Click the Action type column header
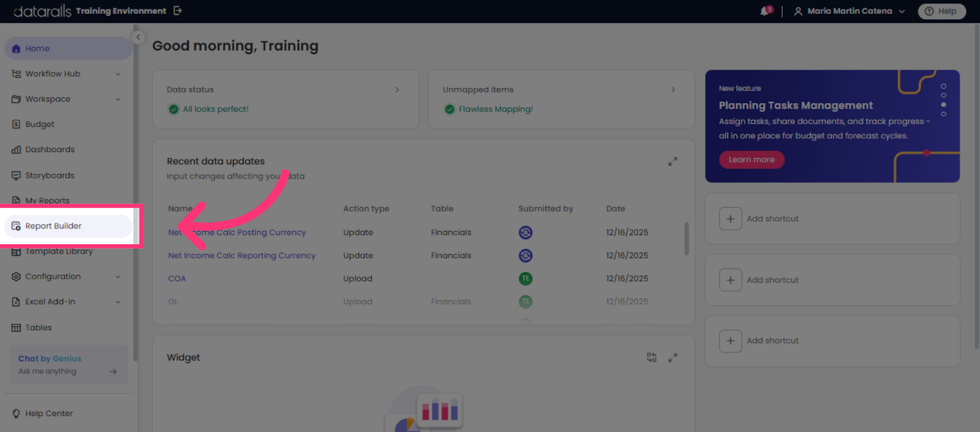This screenshot has height=432, width=980. 366,208
